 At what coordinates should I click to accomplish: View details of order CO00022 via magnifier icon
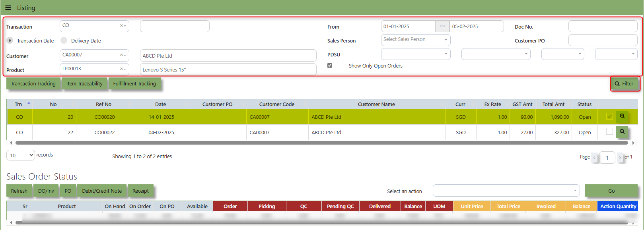click(x=622, y=132)
